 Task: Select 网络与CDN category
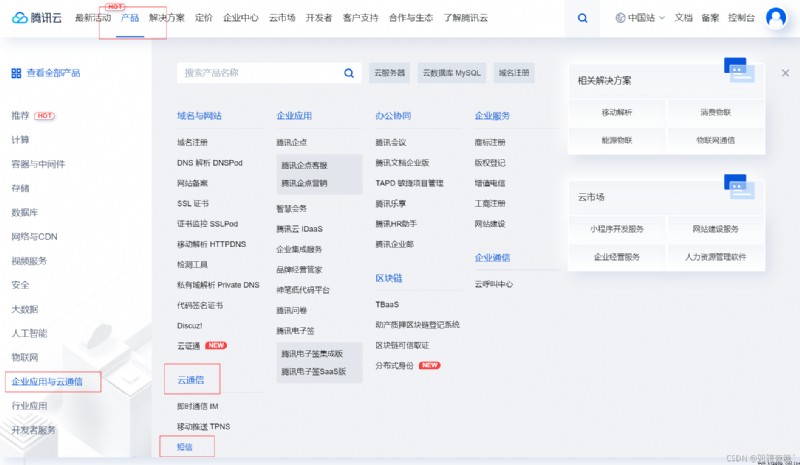pos(34,237)
